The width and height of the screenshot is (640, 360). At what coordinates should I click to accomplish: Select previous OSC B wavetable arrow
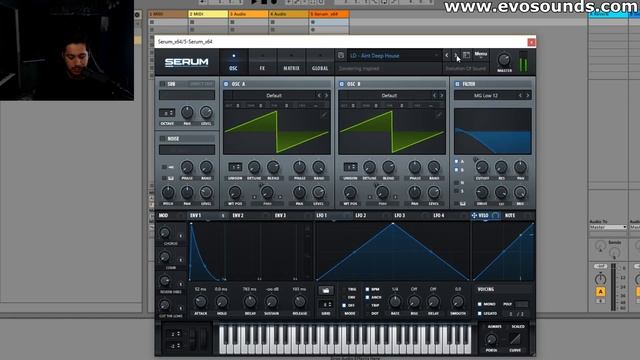pos(434,96)
